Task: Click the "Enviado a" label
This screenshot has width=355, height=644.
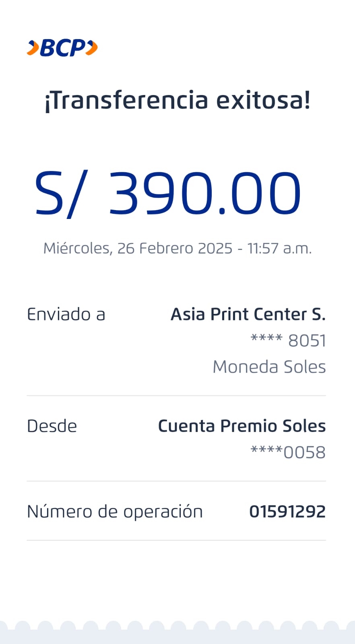Action: coord(66,314)
